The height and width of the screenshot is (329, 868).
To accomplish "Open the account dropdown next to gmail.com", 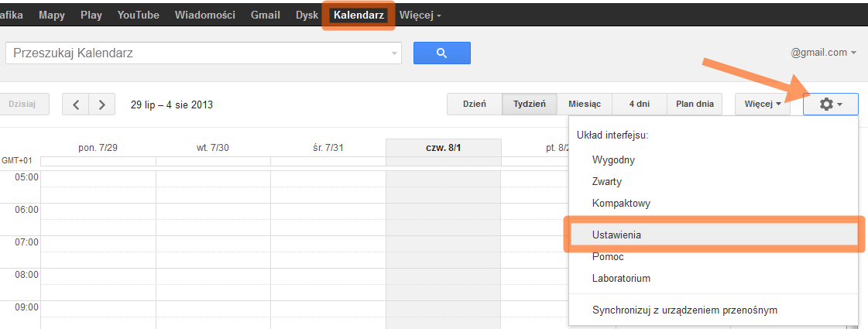I will click(853, 53).
